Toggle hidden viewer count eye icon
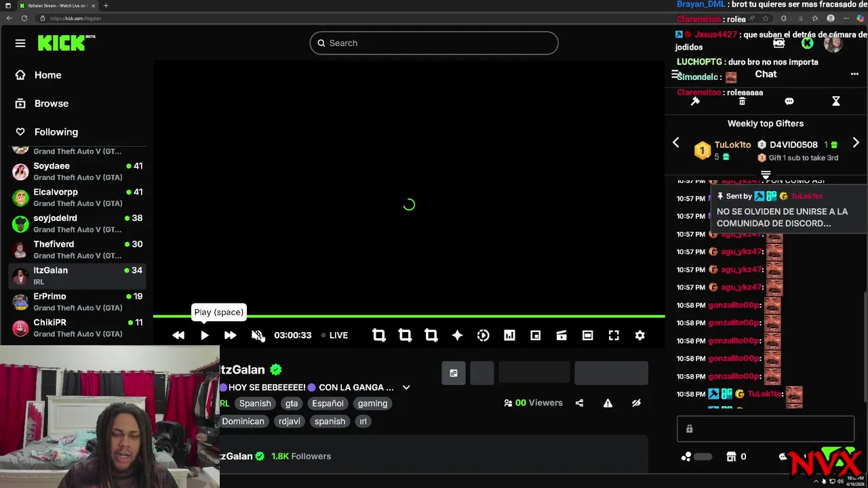Screen dimensions: 868x488 (636, 403)
